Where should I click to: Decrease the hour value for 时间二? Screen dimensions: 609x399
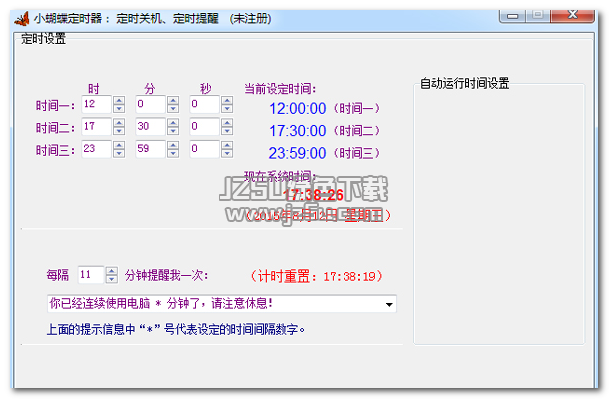pyautogui.click(x=119, y=131)
